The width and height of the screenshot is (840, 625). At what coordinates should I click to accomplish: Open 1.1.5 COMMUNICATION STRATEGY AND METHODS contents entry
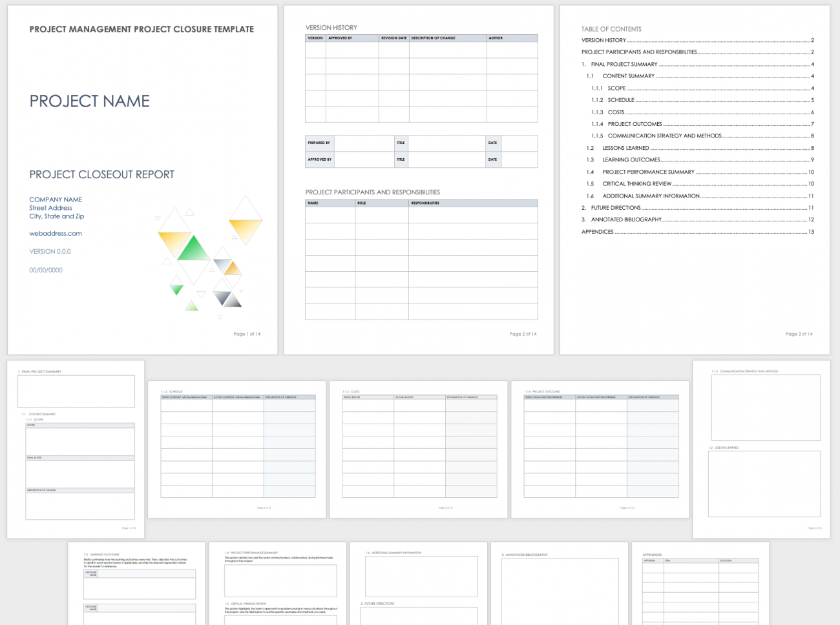[x=703, y=136]
